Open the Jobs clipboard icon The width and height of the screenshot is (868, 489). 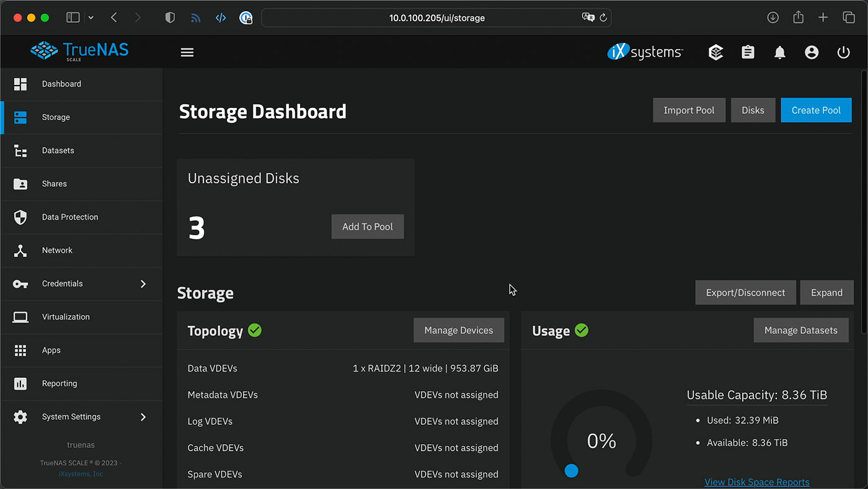click(x=748, y=53)
